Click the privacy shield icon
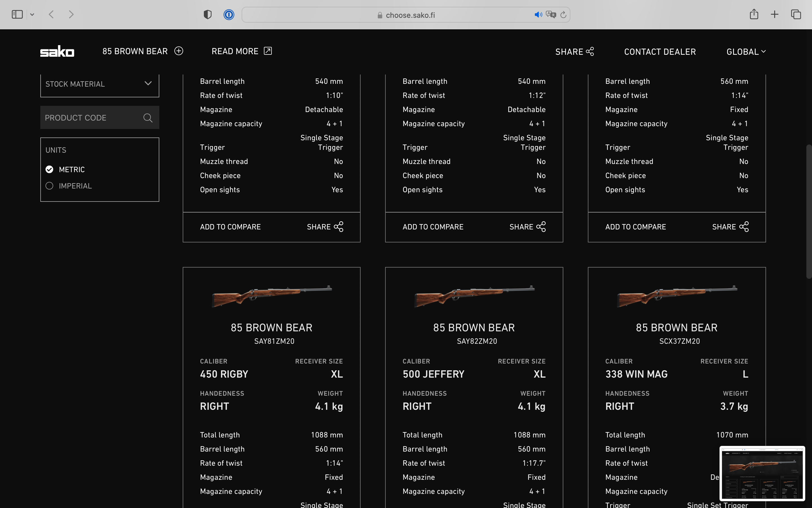The height and width of the screenshot is (508, 812). click(x=208, y=14)
